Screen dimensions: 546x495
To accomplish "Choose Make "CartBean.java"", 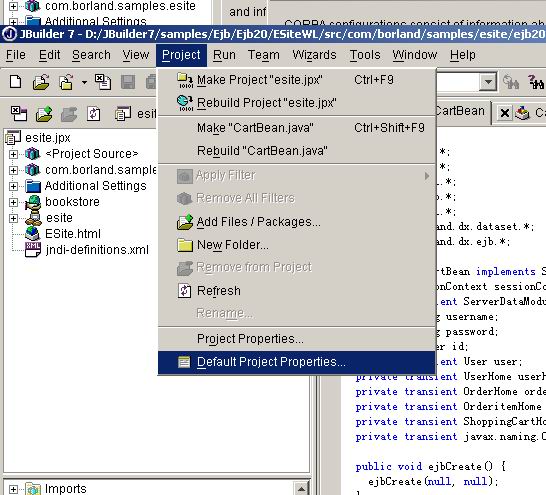I will point(296,128).
